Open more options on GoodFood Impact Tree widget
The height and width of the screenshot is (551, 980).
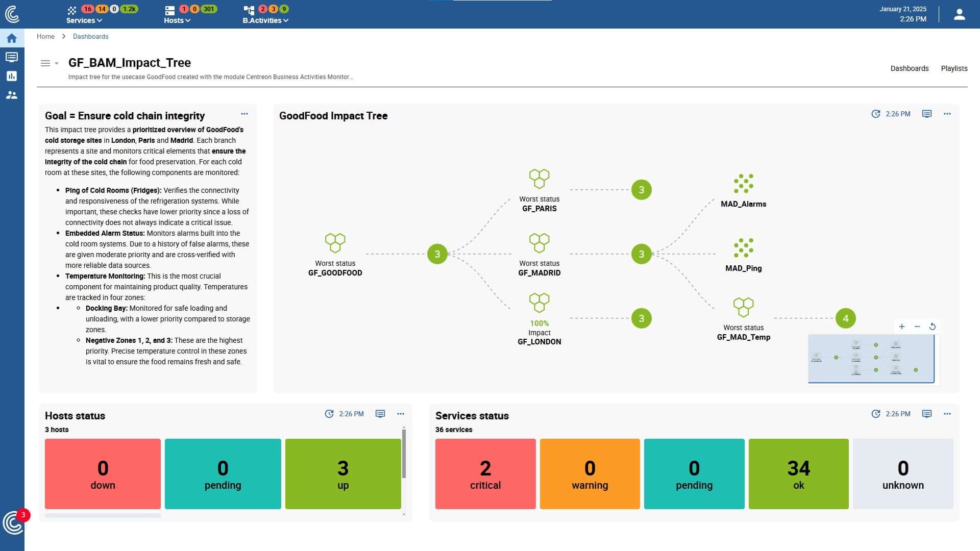point(947,114)
